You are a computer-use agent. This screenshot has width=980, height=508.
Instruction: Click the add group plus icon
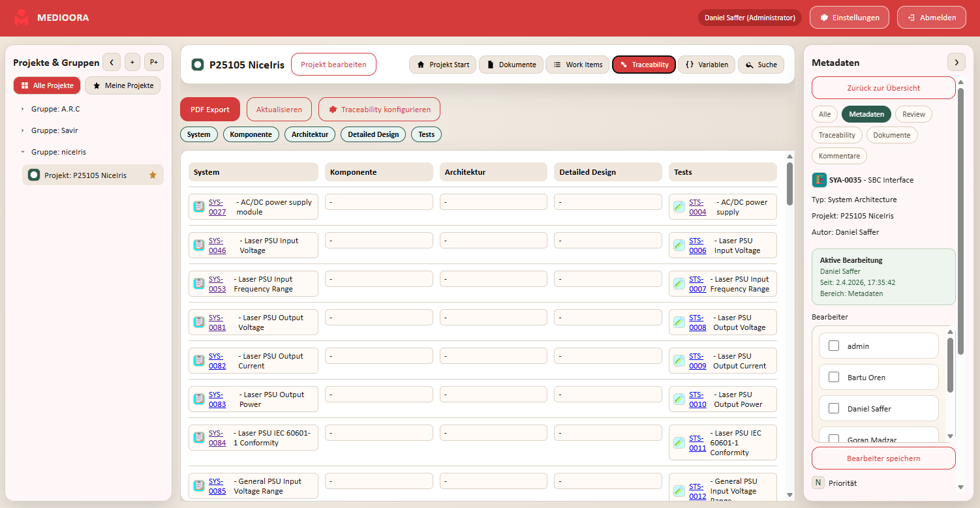point(132,62)
